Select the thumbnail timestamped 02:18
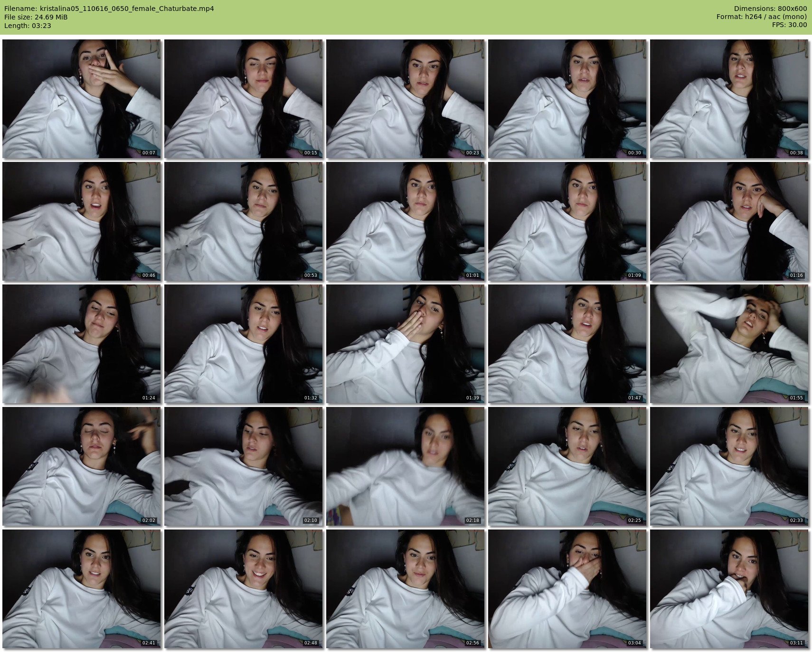This screenshot has width=812, height=652. pyautogui.click(x=406, y=466)
